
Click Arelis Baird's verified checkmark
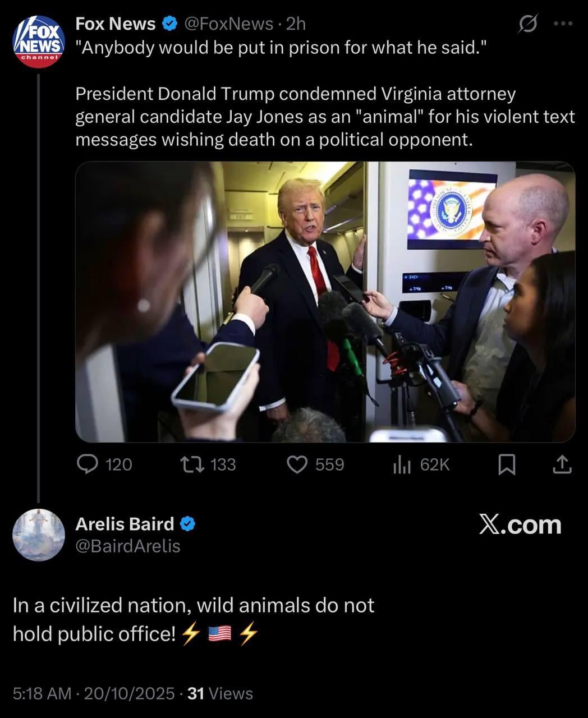[187, 524]
